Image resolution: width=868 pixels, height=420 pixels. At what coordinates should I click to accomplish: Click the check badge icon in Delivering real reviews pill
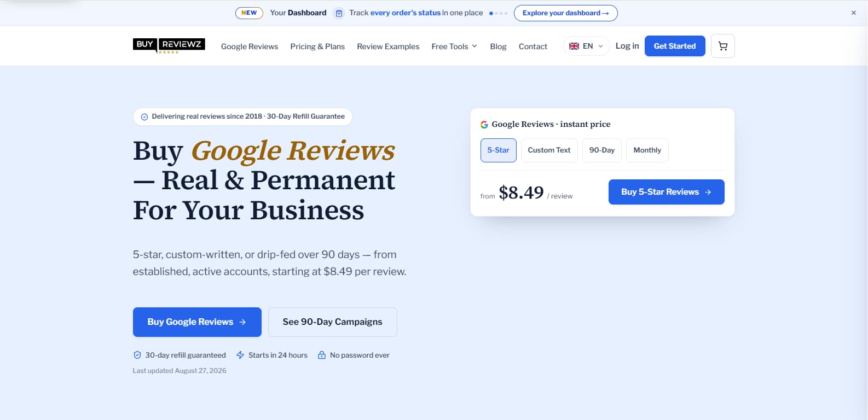tap(144, 116)
